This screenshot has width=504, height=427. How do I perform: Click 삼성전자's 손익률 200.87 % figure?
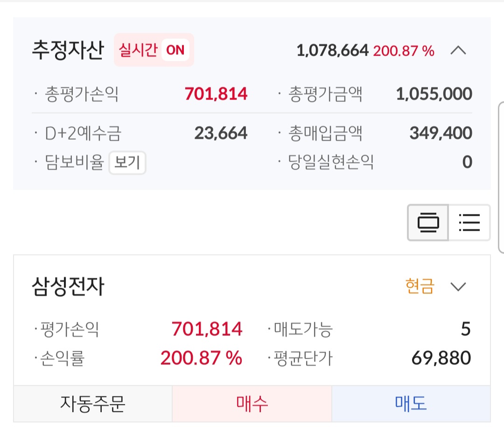tap(201, 358)
